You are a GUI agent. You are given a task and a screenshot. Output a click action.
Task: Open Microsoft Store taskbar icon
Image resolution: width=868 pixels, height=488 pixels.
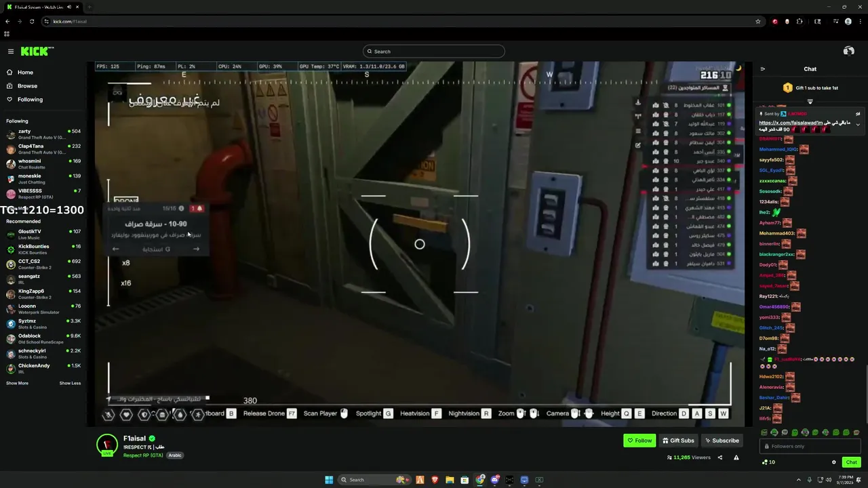pyautogui.click(x=465, y=480)
